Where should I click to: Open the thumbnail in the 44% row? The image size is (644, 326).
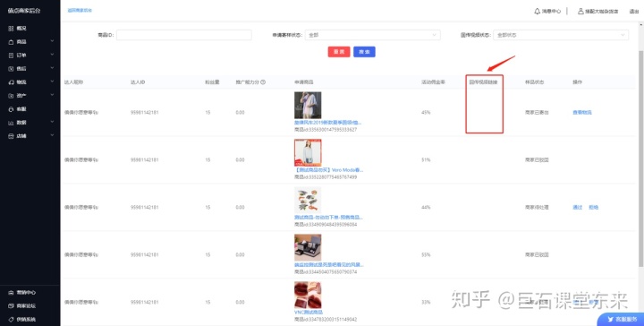pyautogui.click(x=308, y=201)
